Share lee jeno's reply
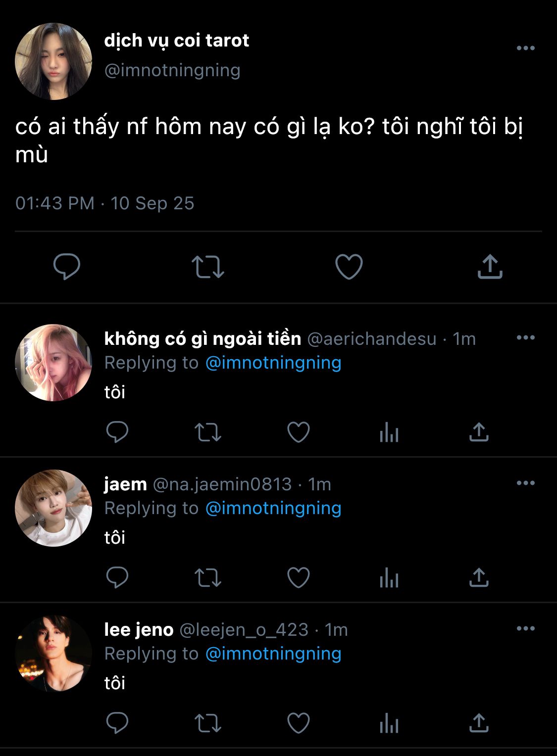Screen dimensions: 557x756 [x=479, y=723]
